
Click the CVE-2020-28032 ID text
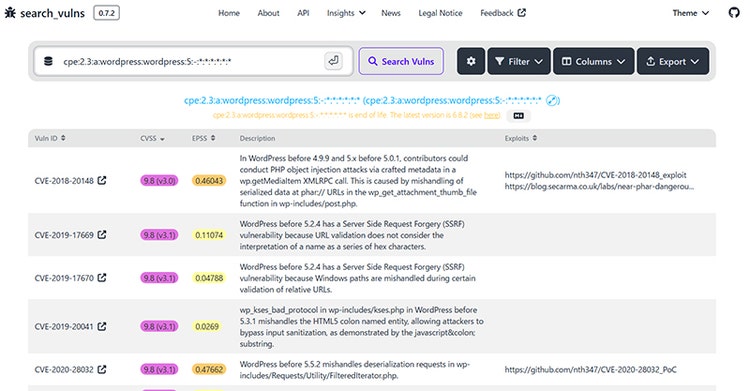coord(64,369)
